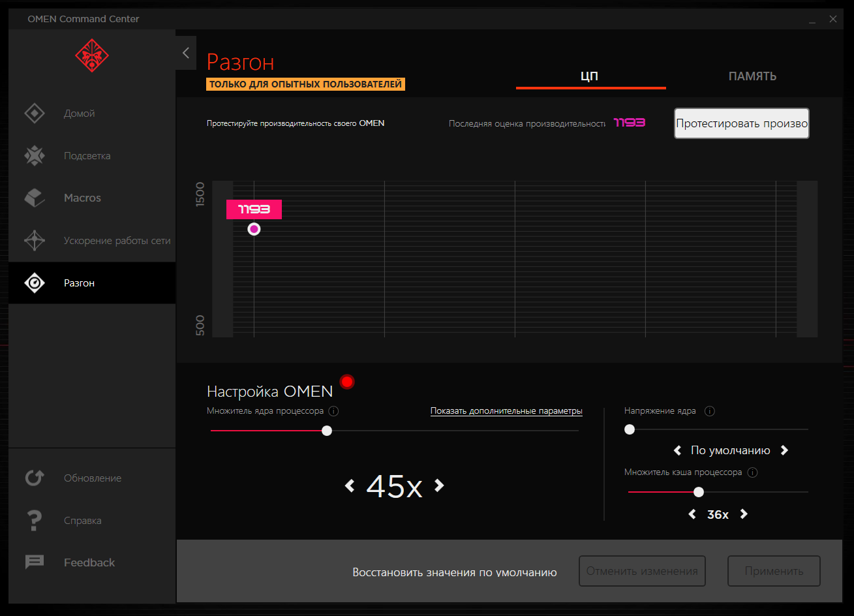Click info icon next to Напряжение ядра
The image size is (854, 616).
pyautogui.click(x=710, y=411)
